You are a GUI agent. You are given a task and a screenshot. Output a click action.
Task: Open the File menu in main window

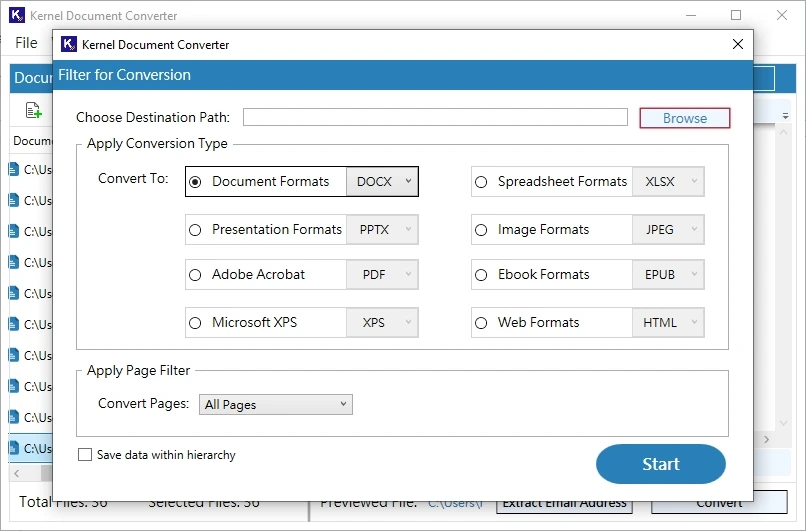coord(26,43)
